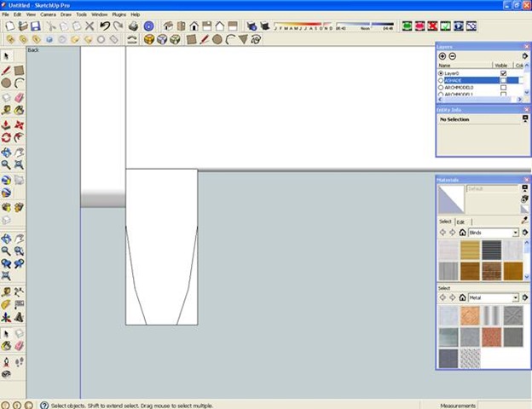The width and height of the screenshot is (532, 409).
Task: Open the Layers panel details arrow menu
Action: [524, 56]
